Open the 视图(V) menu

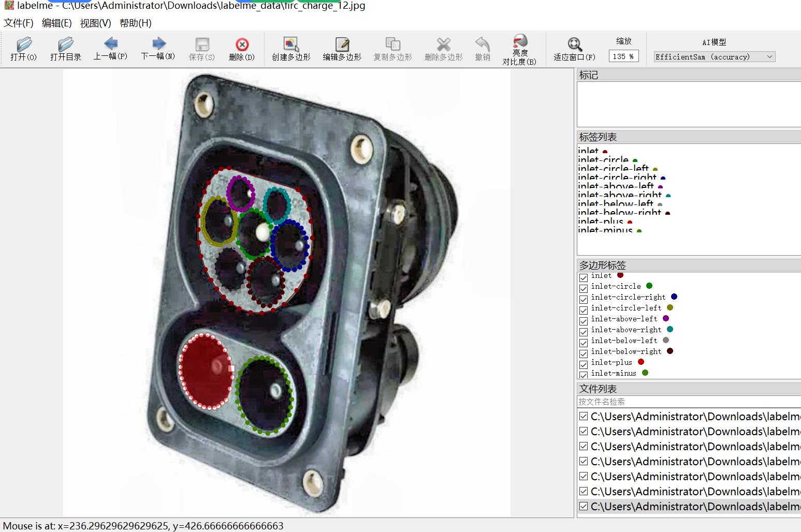click(x=95, y=23)
